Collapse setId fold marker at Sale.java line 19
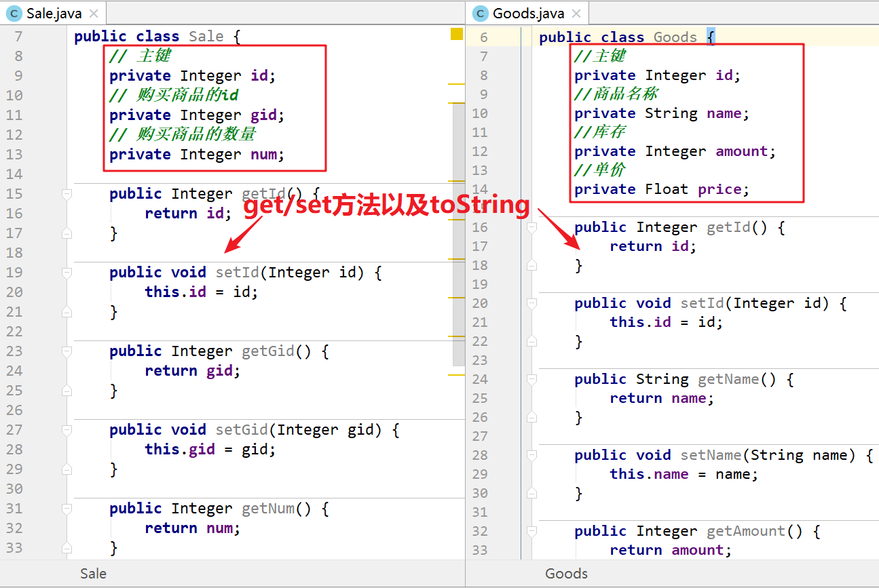The image size is (879, 588). tap(67, 273)
